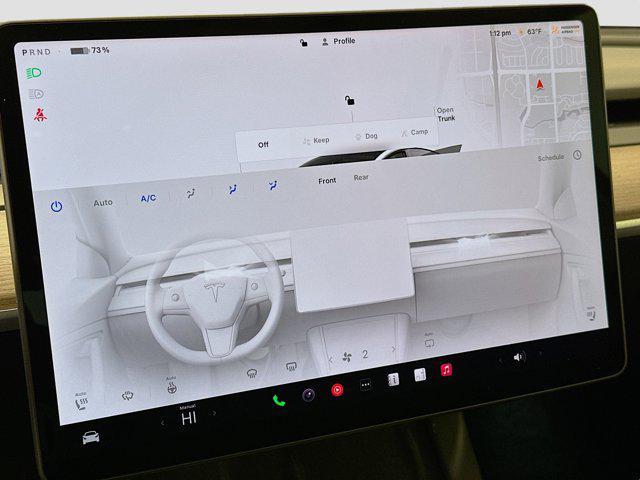Select Dog mode
Viewport: 640px width, 480px height.
click(366, 136)
